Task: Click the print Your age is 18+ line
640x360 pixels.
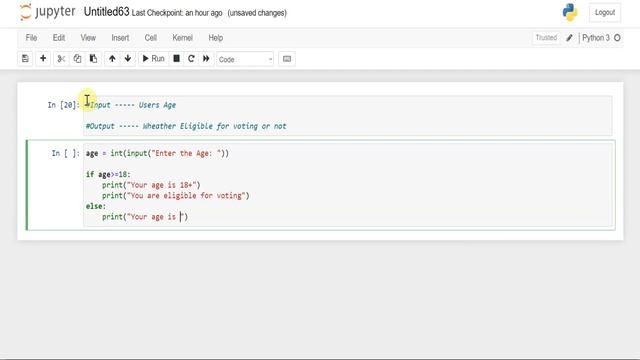Action: [x=151, y=185]
